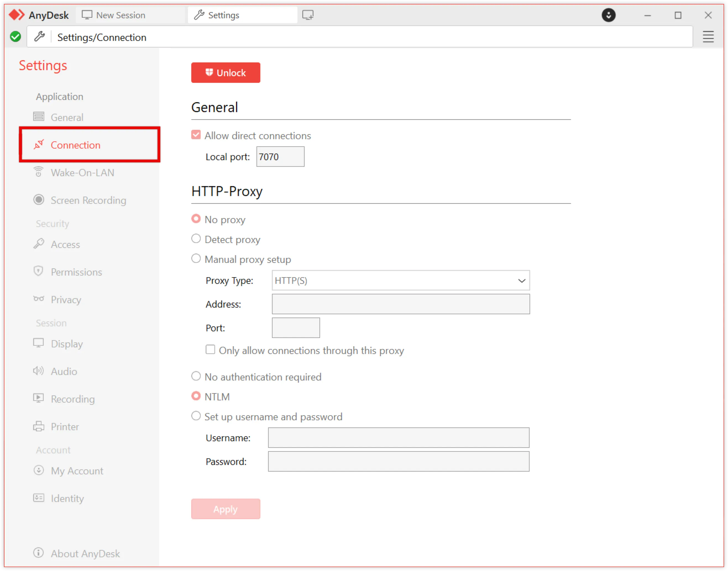Screen dimensions: 728x571
Task: Click the green connection status checkmark icon
Action: point(15,36)
